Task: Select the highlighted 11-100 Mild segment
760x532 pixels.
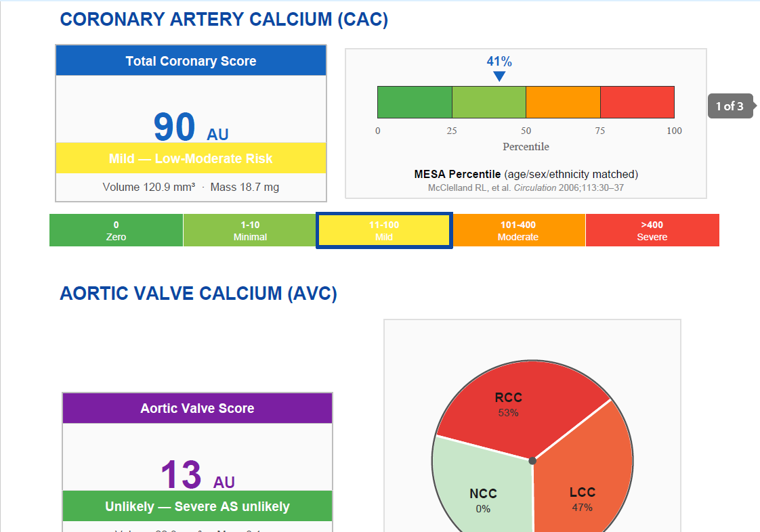Action: point(384,231)
